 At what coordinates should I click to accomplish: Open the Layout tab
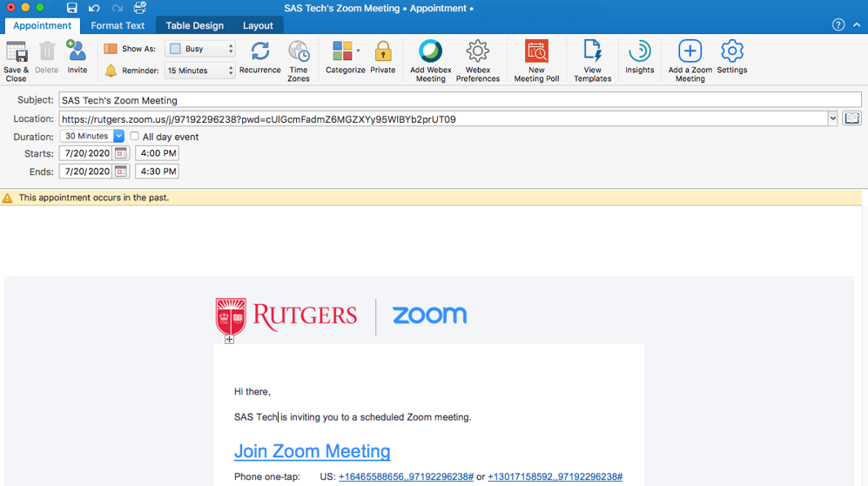(x=258, y=25)
